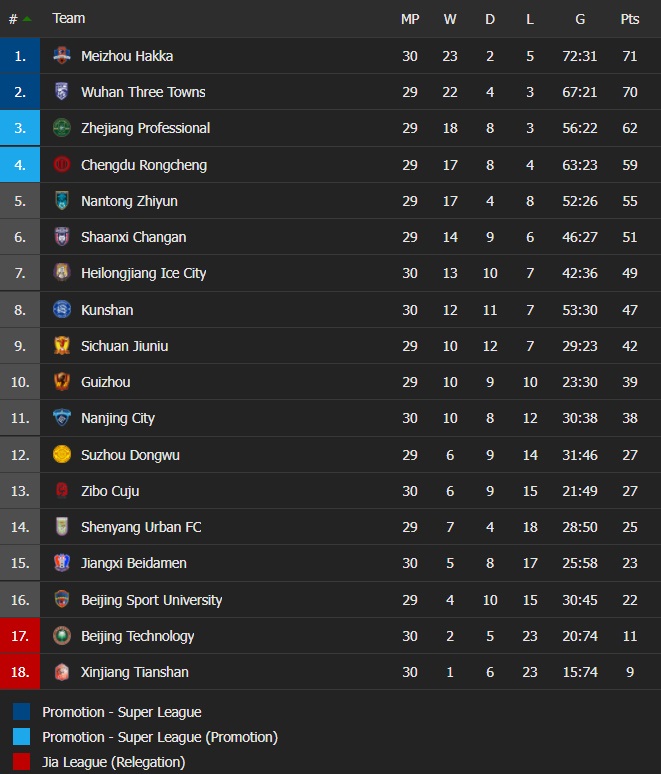This screenshot has height=774, width=661.
Task: Click the dark blue Promotion - Super League swatch
Action: 21,713
